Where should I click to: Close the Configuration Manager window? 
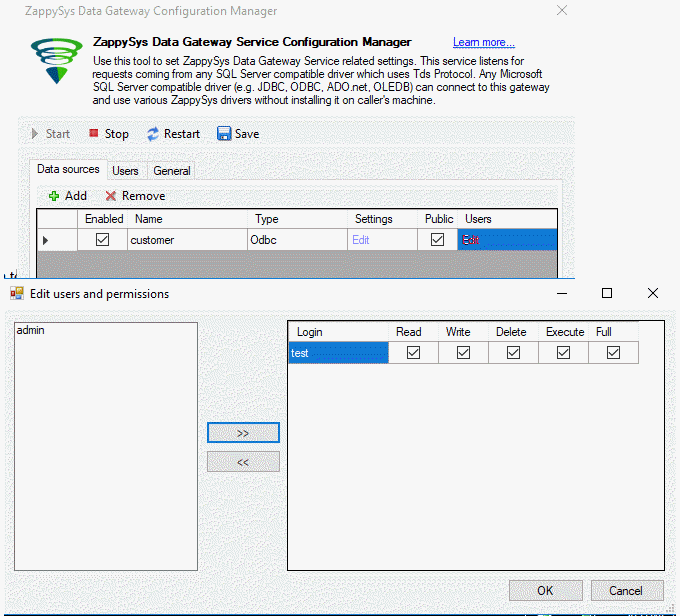click(x=562, y=10)
